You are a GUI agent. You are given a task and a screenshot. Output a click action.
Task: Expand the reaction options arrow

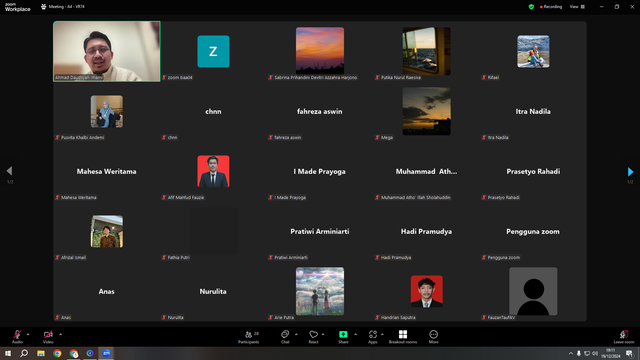323,334
